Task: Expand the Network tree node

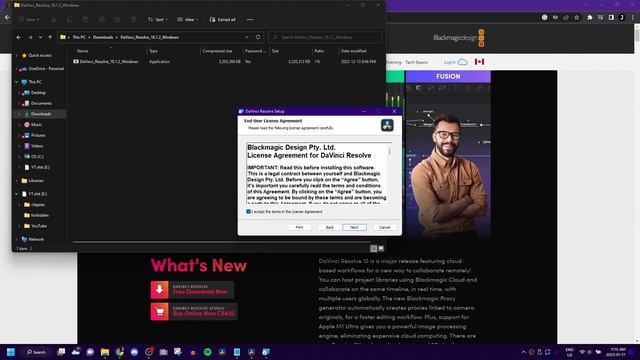Action: [17, 239]
